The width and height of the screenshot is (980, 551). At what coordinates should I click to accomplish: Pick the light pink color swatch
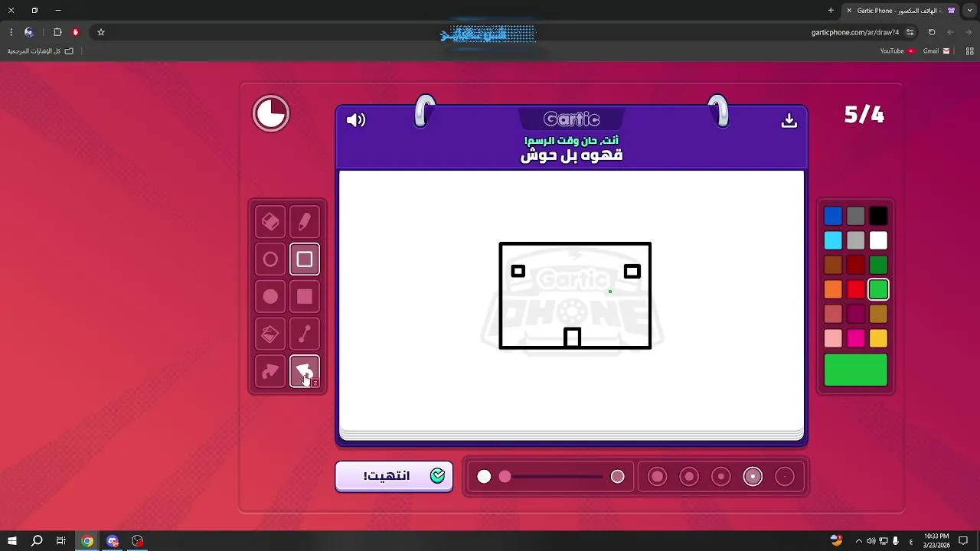833,338
